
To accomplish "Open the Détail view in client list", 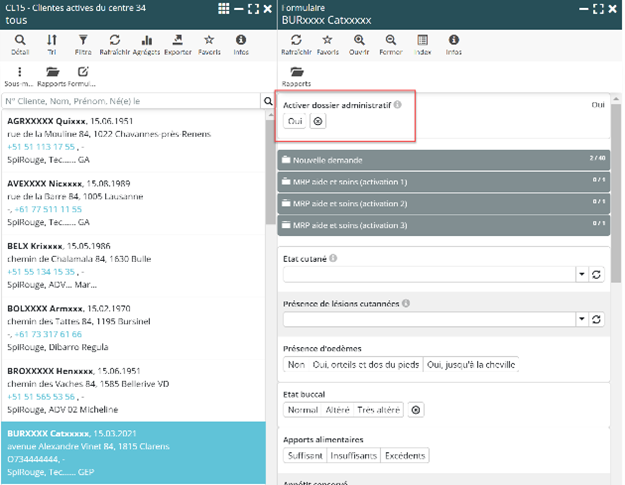I will pos(20,43).
